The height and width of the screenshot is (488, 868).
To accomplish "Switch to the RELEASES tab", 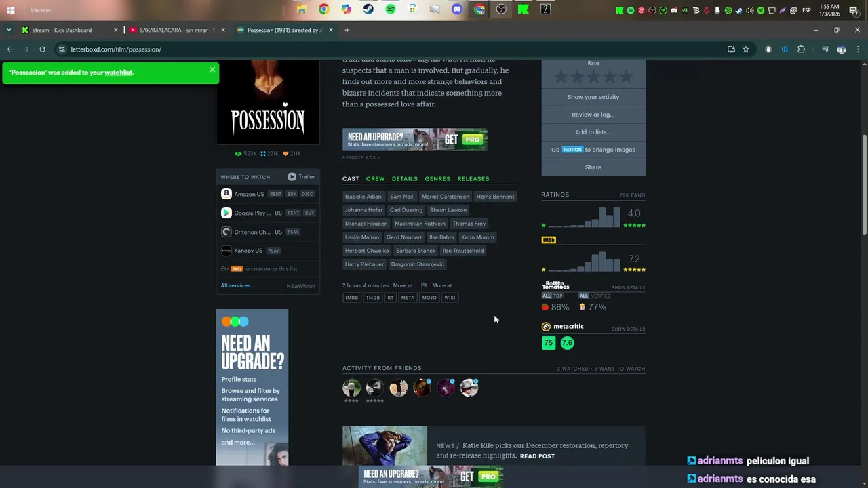I will coord(473,179).
